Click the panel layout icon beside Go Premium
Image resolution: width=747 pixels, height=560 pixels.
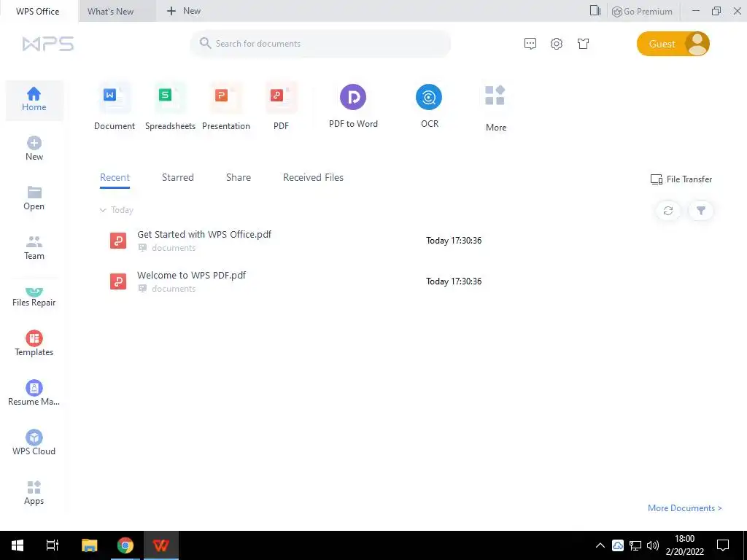[595, 10]
